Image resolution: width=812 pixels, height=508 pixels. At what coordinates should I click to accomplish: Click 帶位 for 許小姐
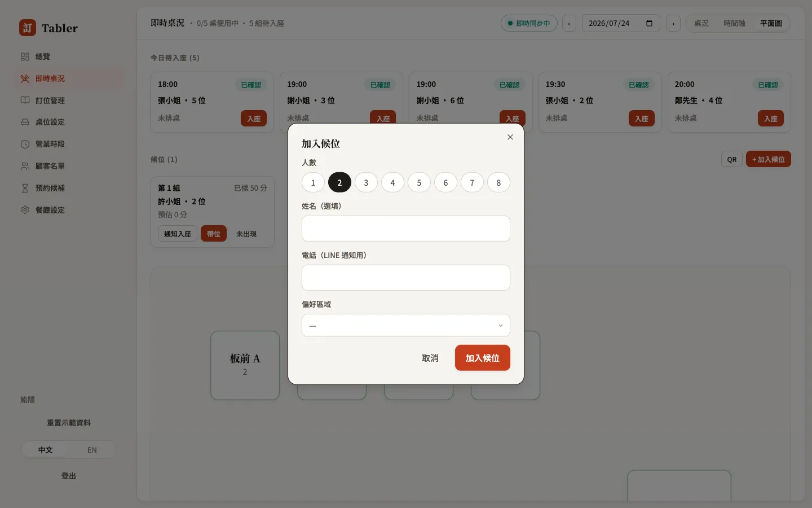214,234
